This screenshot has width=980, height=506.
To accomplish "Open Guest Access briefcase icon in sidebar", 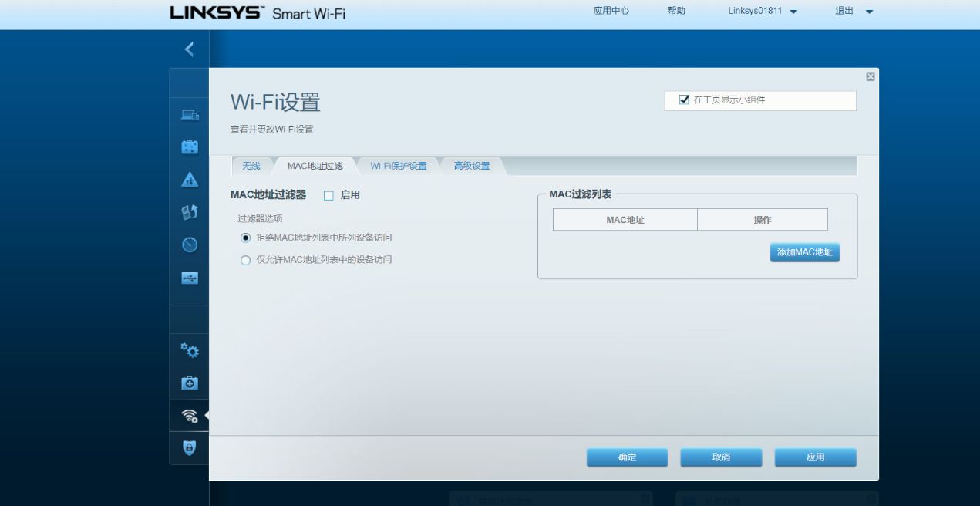I will 189,147.
